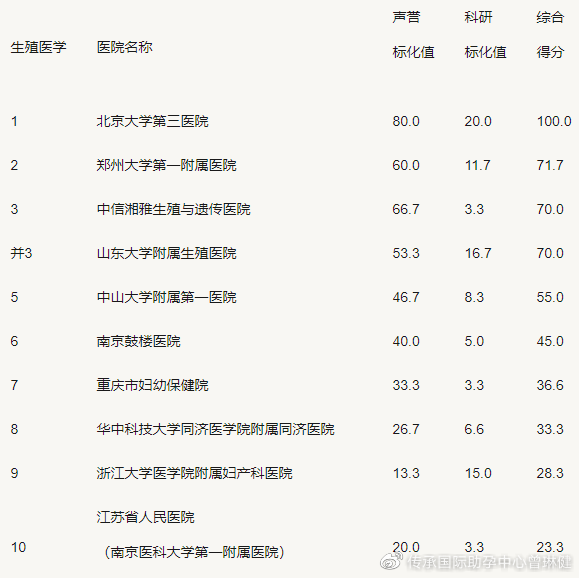This screenshot has height=578, width=579.
Task: Click rank 7 beside 重庆市妇幼保健院
Action: coord(14,385)
